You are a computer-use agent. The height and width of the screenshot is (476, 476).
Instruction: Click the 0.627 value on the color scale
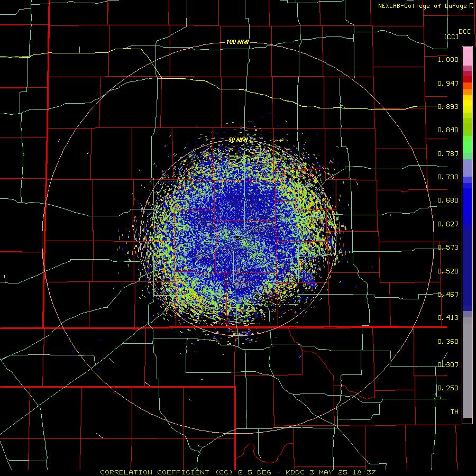448,224
